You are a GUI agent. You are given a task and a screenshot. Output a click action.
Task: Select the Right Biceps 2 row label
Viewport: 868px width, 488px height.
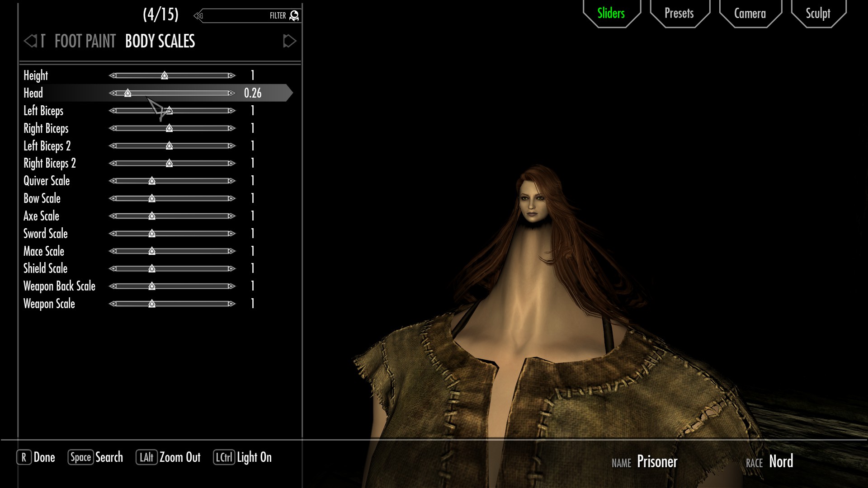point(50,164)
